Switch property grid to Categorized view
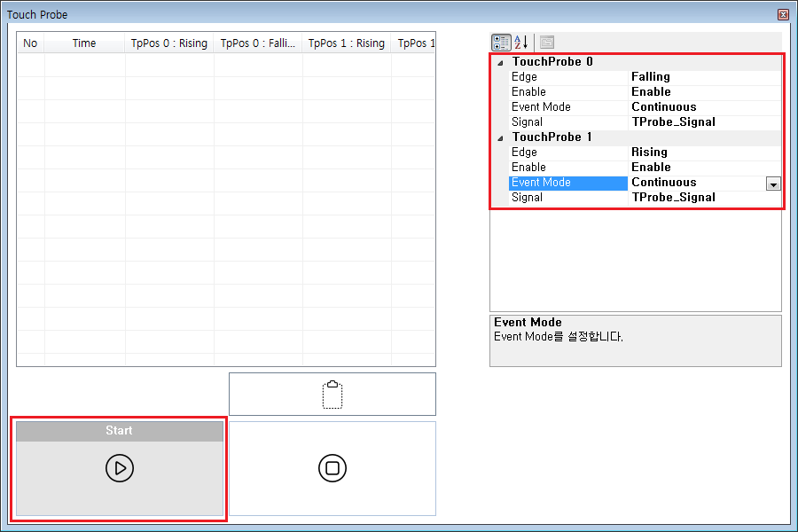The width and height of the screenshot is (798, 532). pyautogui.click(x=501, y=42)
